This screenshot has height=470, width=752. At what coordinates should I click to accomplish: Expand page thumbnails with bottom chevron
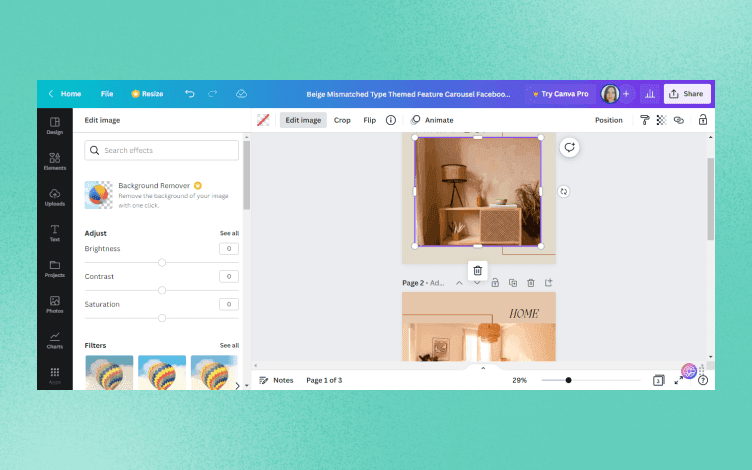click(x=483, y=368)
